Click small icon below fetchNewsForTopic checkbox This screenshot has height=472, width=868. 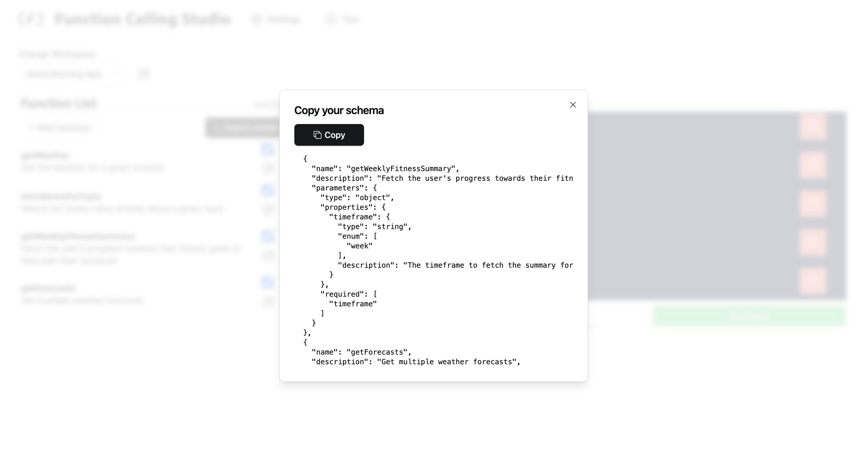(x=268, y=209)
